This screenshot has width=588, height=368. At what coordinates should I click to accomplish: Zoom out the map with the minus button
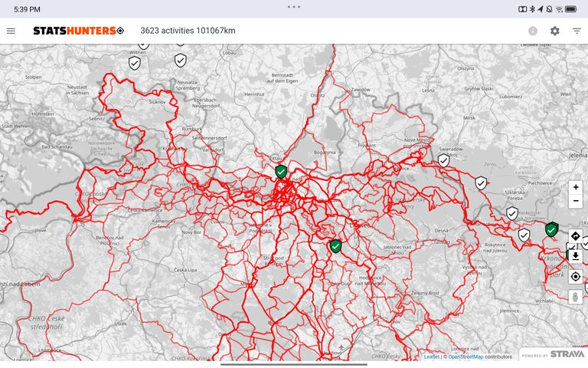[576, 201]
